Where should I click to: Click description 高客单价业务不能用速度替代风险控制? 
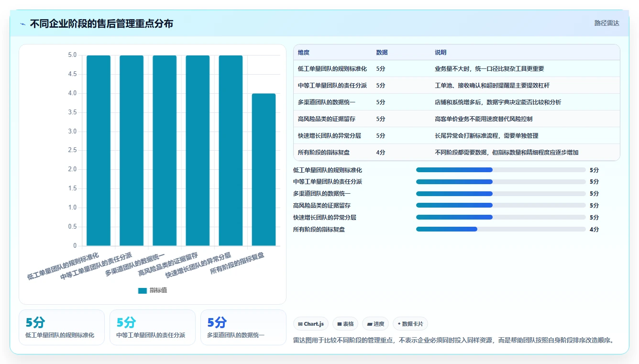point(484,119)
